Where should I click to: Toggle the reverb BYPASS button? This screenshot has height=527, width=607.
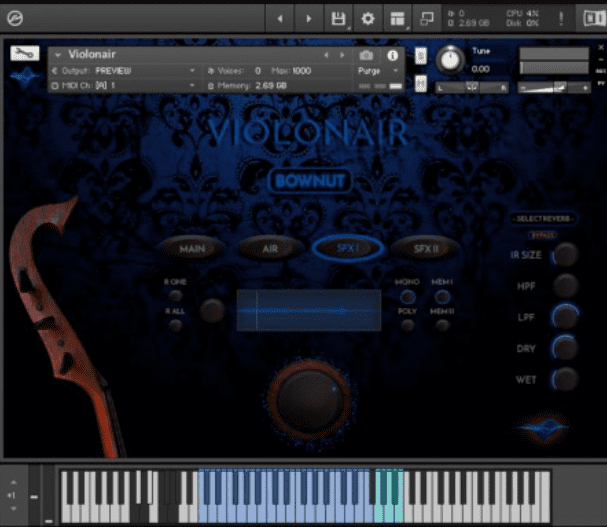click(543, 235)
